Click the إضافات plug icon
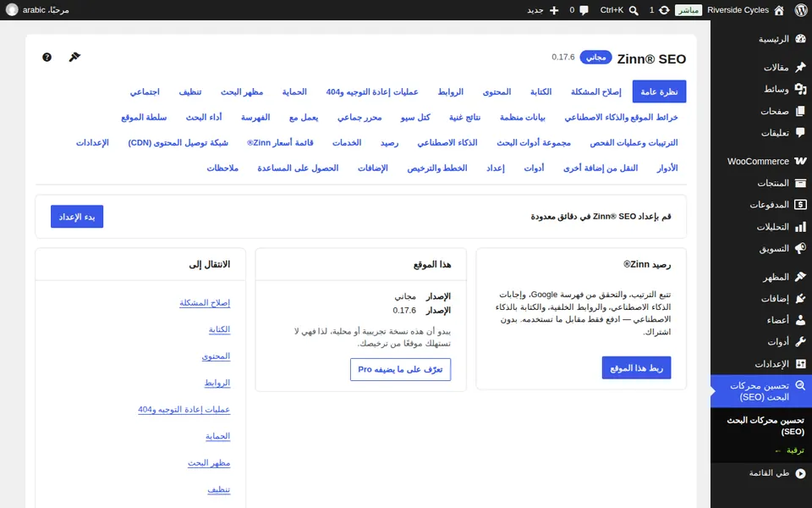812x508 pixels. click(801, 299)
